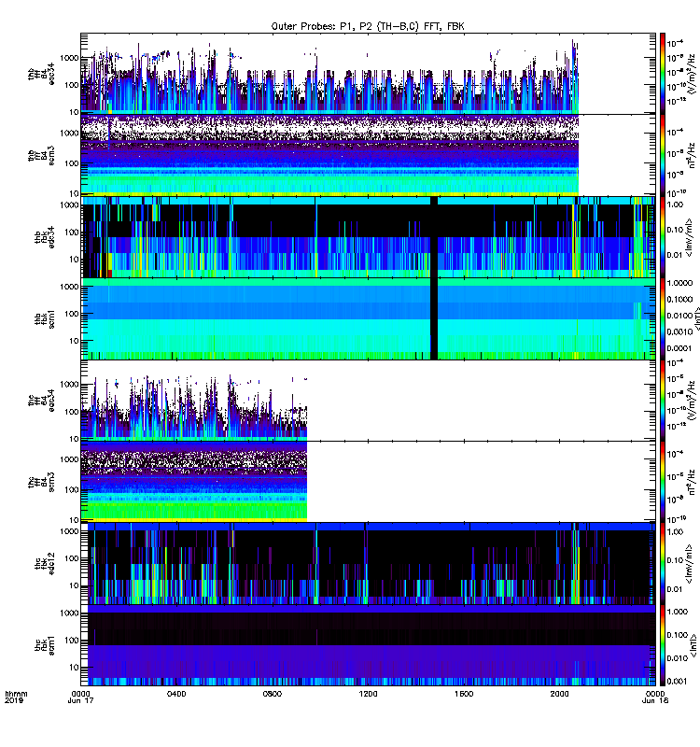
Task: Select the 'thb fbk scm1' axis label
Action: pos(45,318)
